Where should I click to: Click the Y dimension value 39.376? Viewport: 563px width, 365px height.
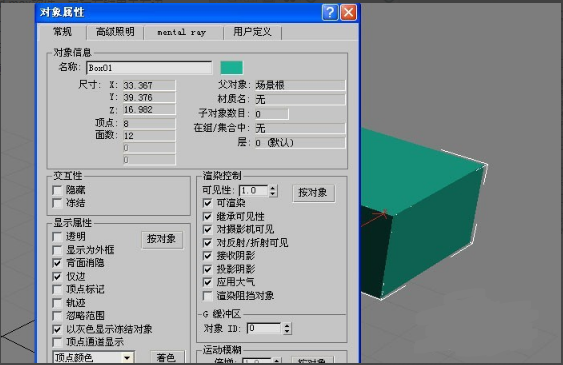tap(149, 98)
